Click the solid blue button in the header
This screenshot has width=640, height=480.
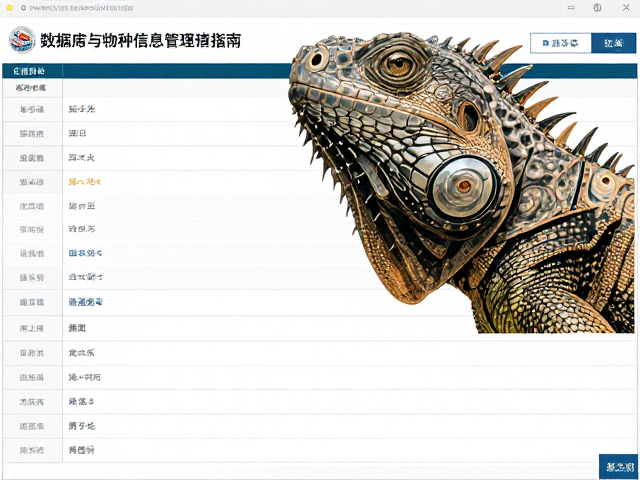613,43
